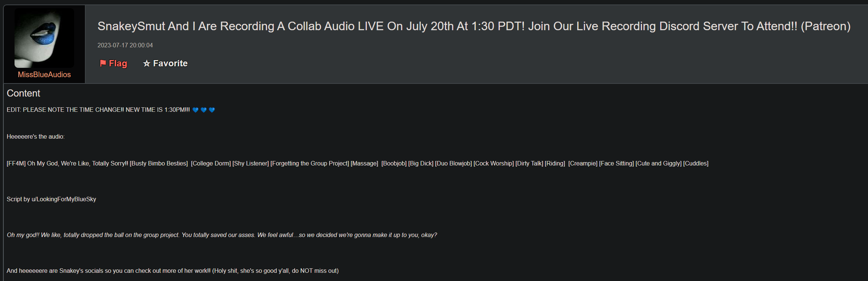Image resolution: width=868 pixels, height=281 pixels.
Task: Mark post as favorite via Favorite label
Action: coord(170,63)
